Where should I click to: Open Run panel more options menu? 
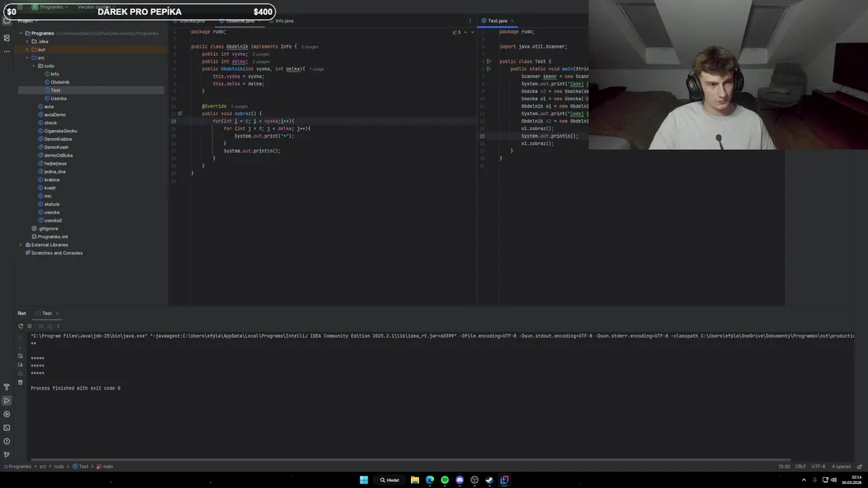[58, 326]
